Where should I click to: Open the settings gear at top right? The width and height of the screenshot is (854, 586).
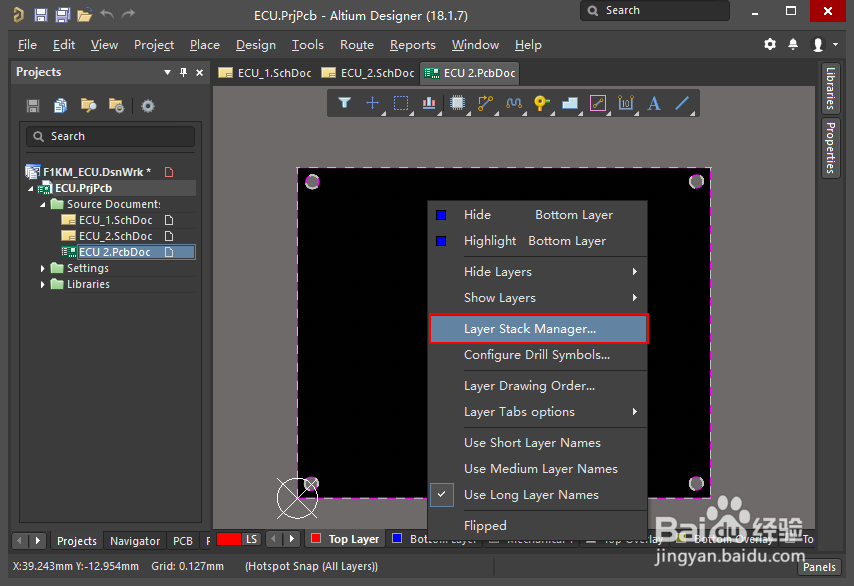click(x=770, y=44)
